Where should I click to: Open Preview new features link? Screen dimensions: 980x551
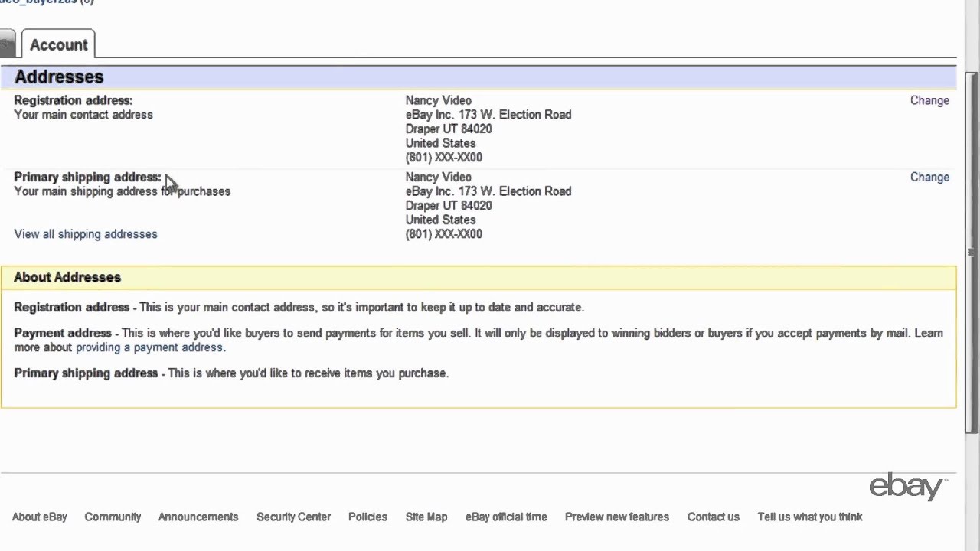click(617, 517)
